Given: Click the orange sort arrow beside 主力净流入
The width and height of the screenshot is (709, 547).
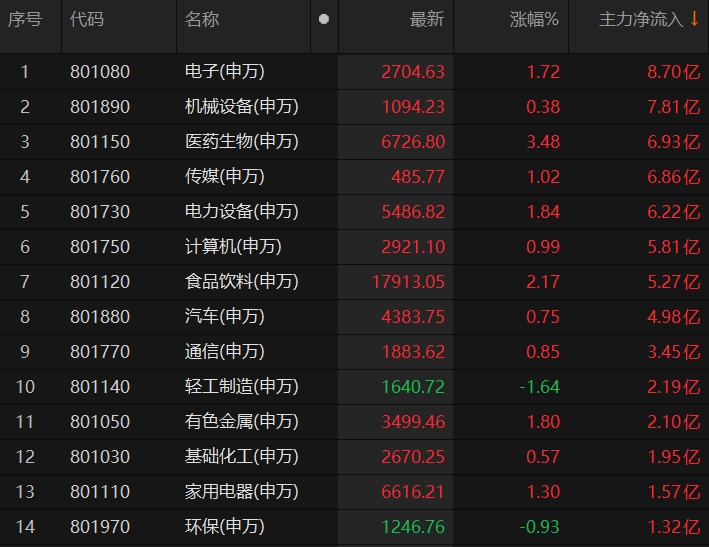Looking at the screenshot, I should (x=694, y=20).
